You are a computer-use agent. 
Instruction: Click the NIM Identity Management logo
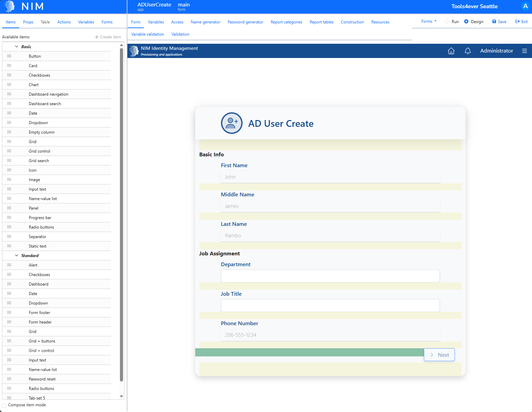pyautogui.click(x=134, y=51)
